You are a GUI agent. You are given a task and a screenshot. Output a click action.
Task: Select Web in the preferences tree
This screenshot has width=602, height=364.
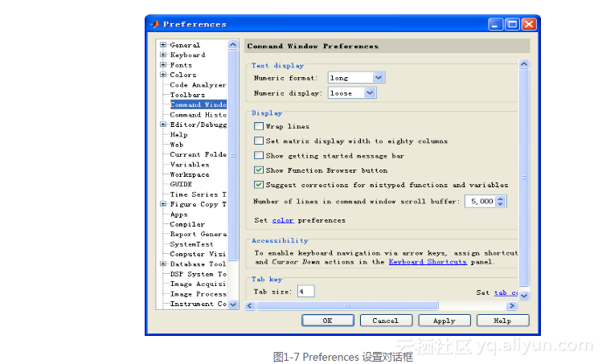click(x=177, y=145)
